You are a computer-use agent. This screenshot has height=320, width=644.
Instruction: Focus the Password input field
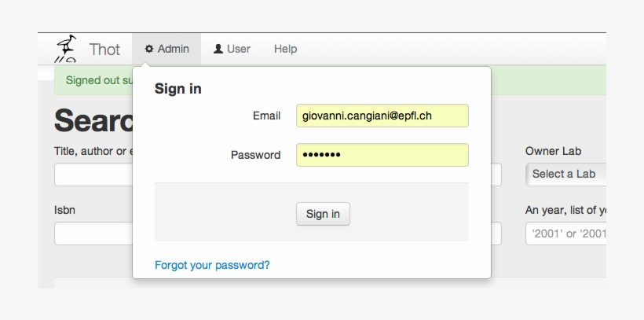pyautogui.click(x=382, y=155)
